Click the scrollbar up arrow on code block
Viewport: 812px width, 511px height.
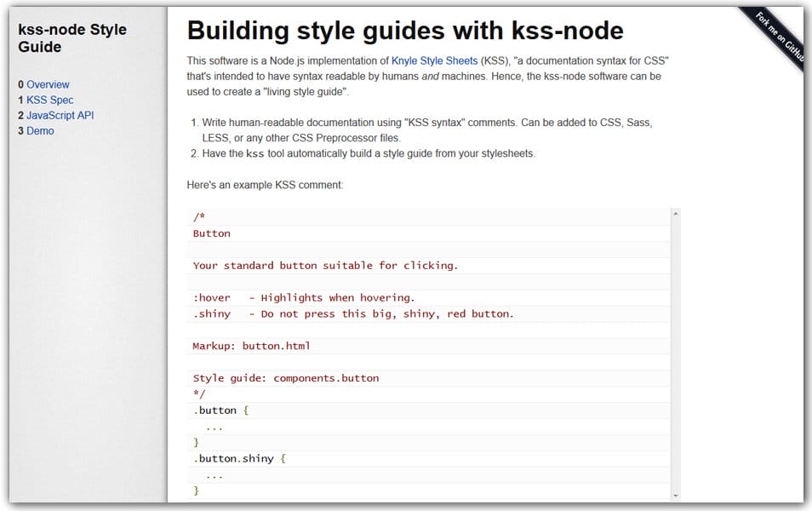click(x=678, y=213)
